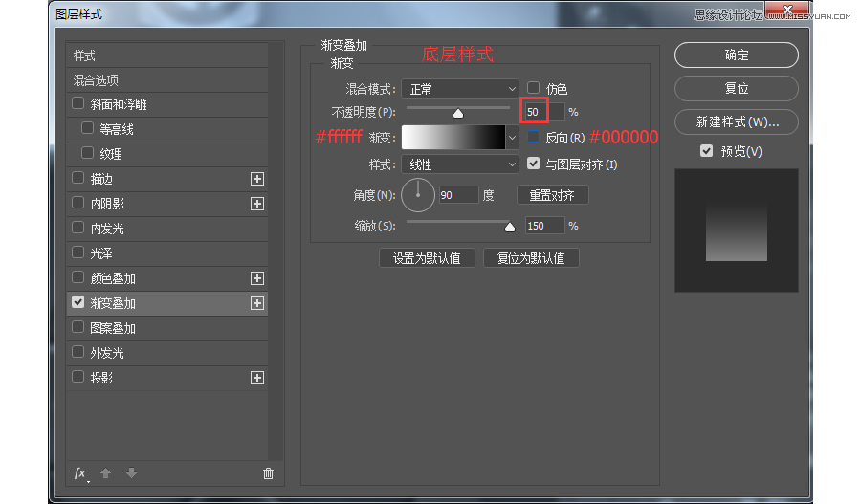Image resolution: width=861 pixels, height=504 pixels.
Task: Enable the 投影 checkbox
Action: 78,377
